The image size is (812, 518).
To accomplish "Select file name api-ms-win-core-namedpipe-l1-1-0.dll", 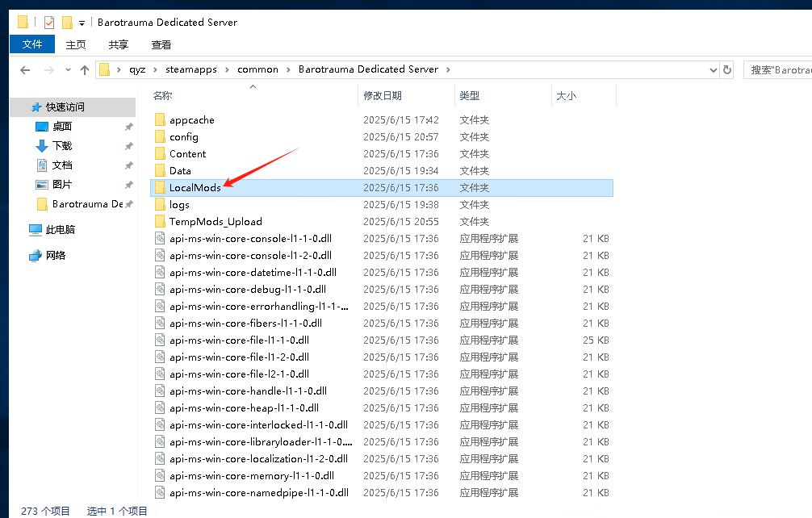I will [259, 493].
